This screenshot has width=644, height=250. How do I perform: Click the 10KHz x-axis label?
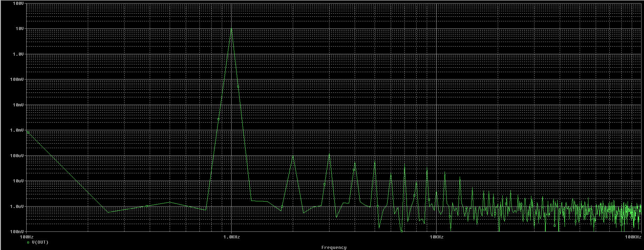click(437, 237)
